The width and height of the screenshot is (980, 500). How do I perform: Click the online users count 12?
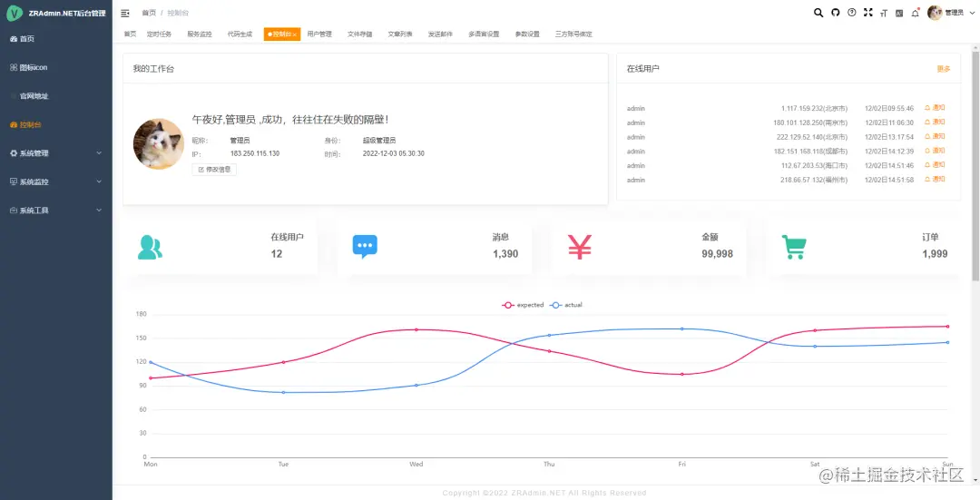(277, 254)
